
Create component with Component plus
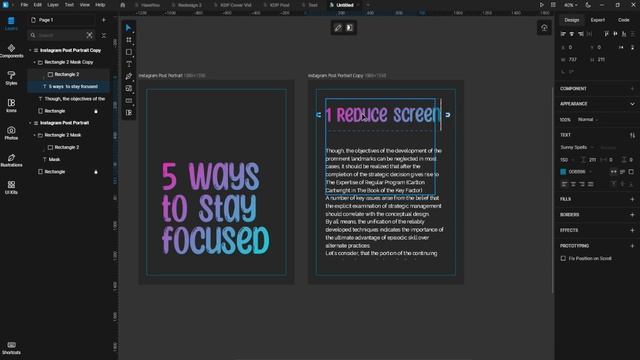[x=632, y=89]
